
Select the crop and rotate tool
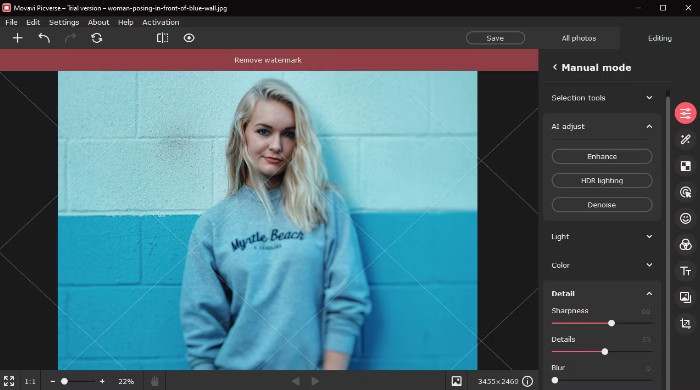pos(685,323)
